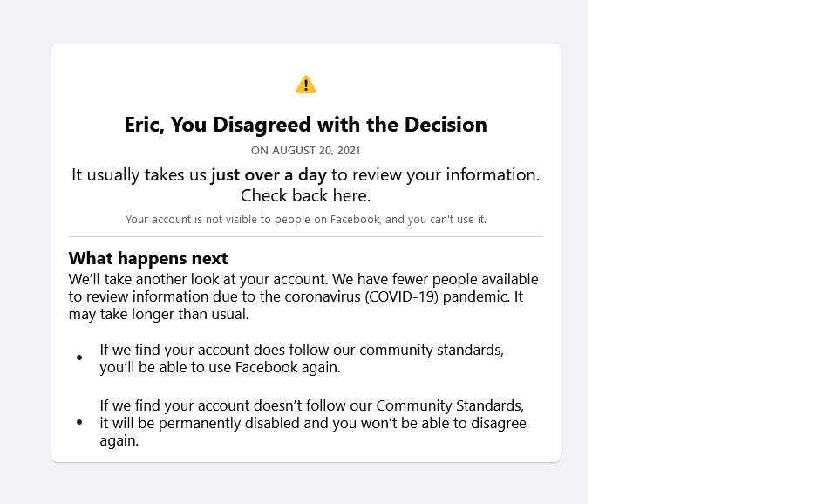Viewport: 837px width, 504px height.
Task: Click the bold "just over a day" text
Action: point(269,175)
